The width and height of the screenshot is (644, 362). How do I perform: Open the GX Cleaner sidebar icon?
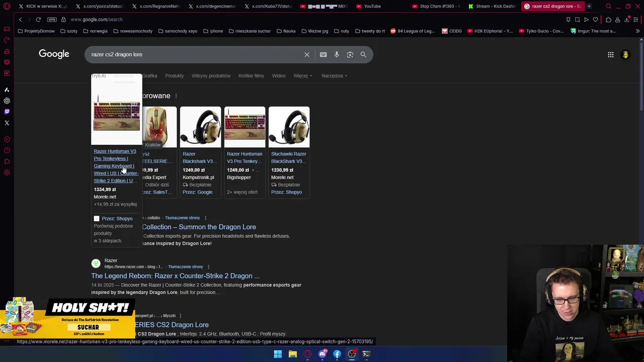tap(7, 51)
